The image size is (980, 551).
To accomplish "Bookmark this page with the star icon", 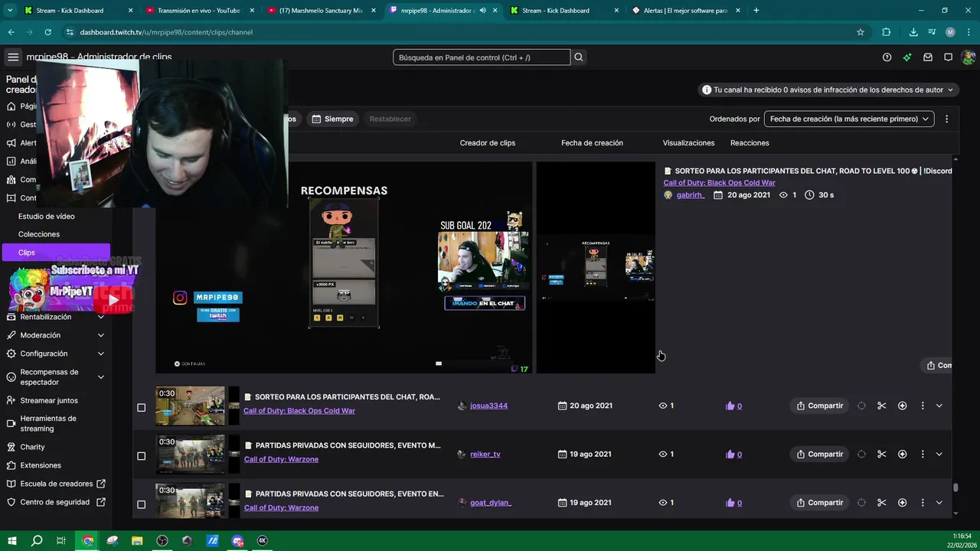I will (x=861, y=32).
